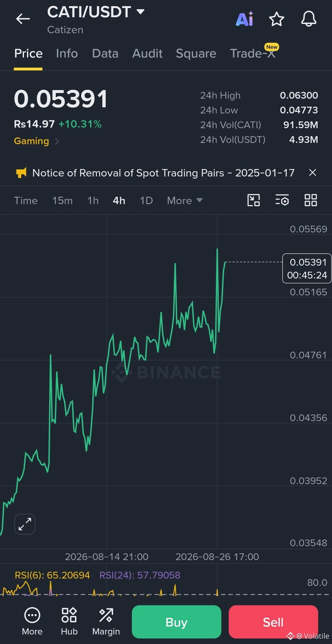This screenshot has height=644, width=332.
Task: Tap the Rs14.97 converted price
Action: 34,124
